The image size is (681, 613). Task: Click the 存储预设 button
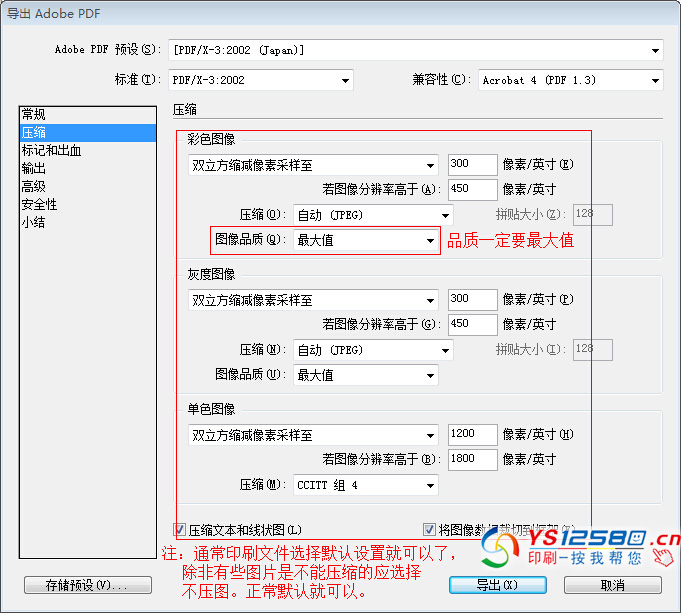click(x=88, y=585)
